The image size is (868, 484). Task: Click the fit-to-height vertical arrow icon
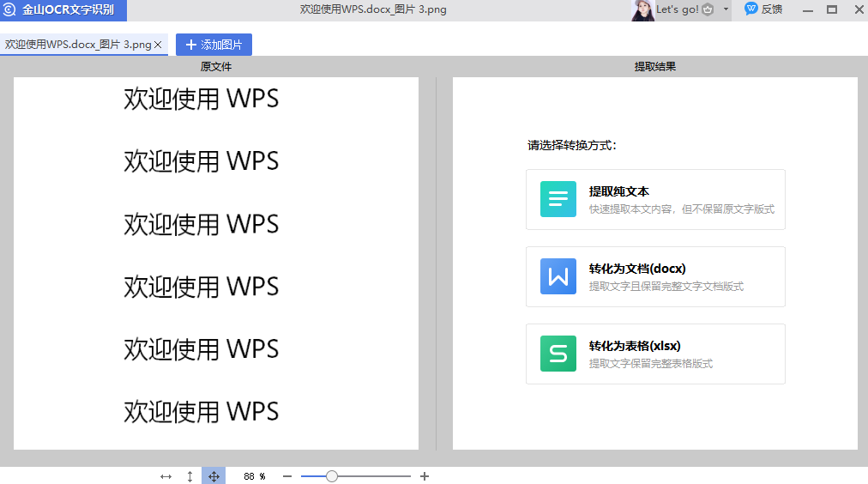pos(190,476)
